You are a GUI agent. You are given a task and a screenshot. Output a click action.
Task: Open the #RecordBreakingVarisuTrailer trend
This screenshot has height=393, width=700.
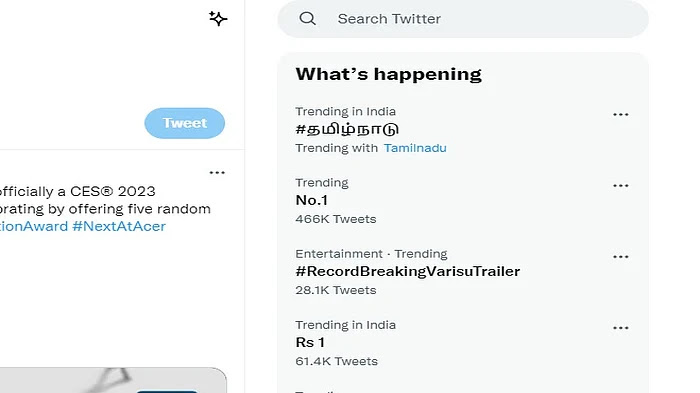pyautogui.click(x=408, y=271)
